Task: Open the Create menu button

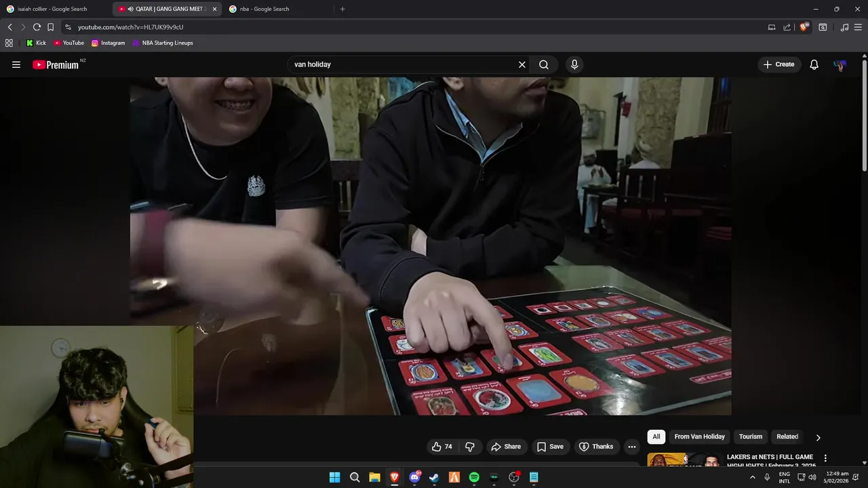Action: click(x=778, y=64)
